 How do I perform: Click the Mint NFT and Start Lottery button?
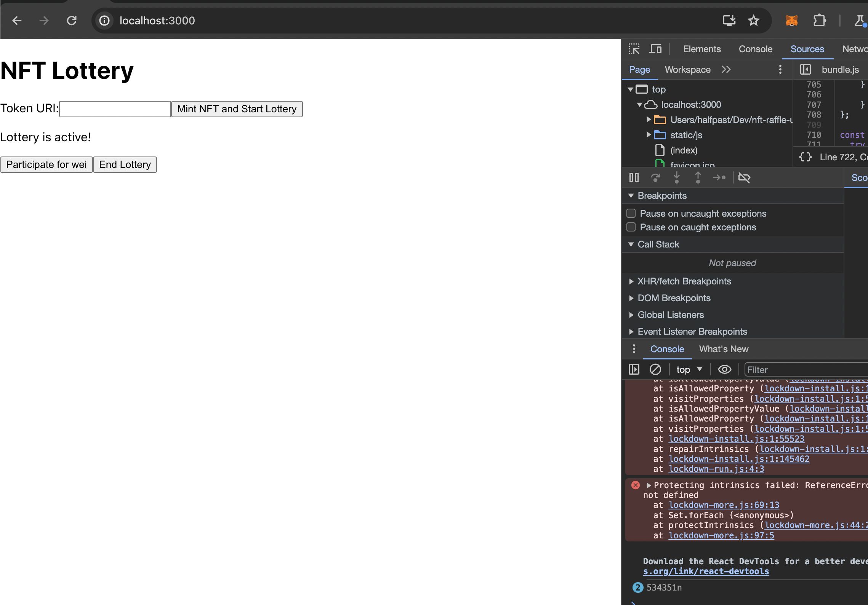tap(237, 109)
